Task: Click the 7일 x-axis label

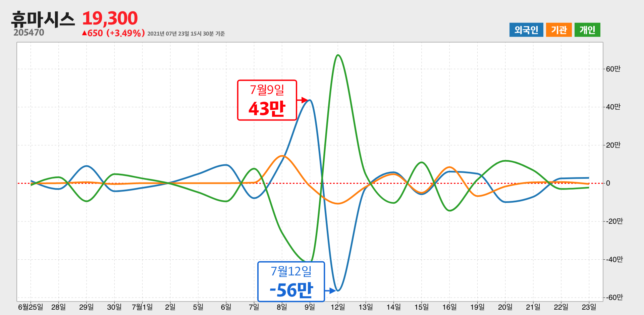Action: click(254, 307)
